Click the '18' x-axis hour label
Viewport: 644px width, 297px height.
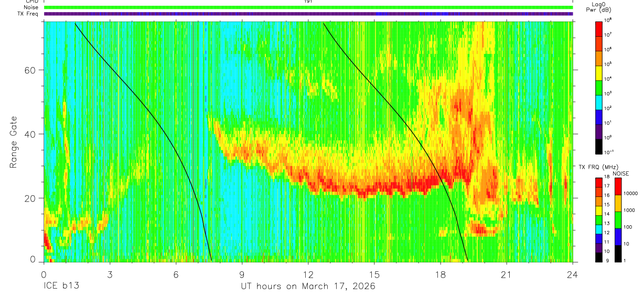click(441, 274)
